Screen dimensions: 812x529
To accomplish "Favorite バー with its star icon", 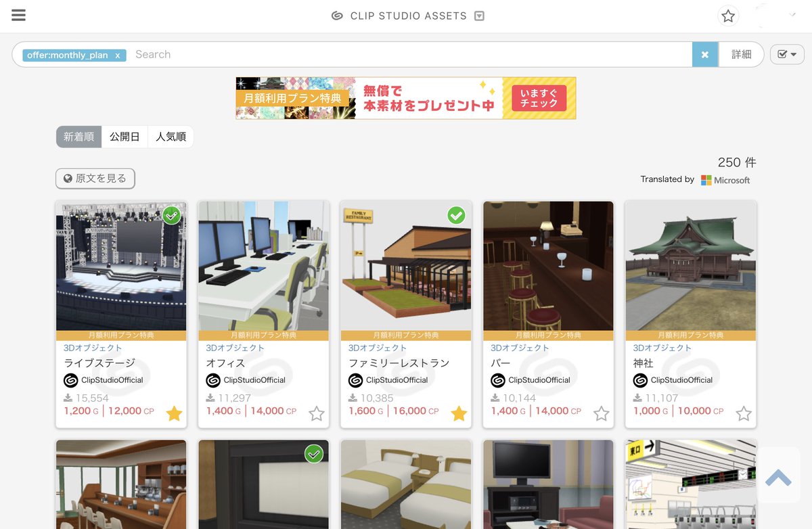I will click(602, 413).
